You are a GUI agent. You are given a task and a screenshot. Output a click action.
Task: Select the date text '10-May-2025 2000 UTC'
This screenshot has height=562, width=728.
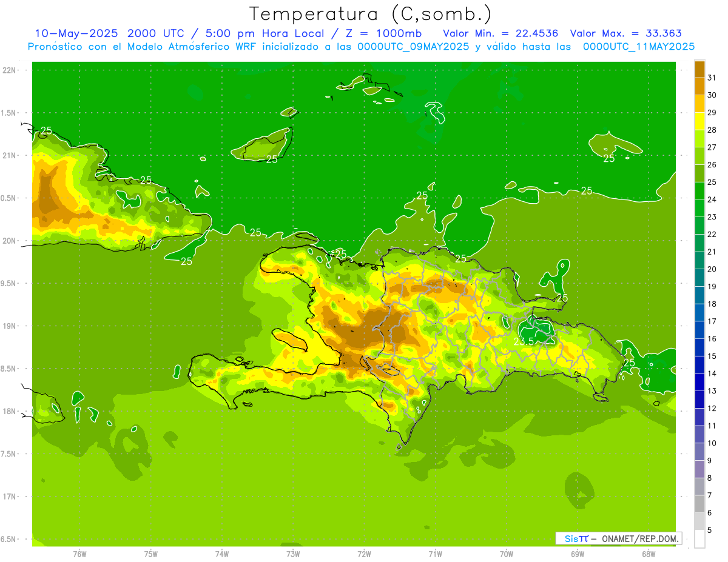point(107,33)
